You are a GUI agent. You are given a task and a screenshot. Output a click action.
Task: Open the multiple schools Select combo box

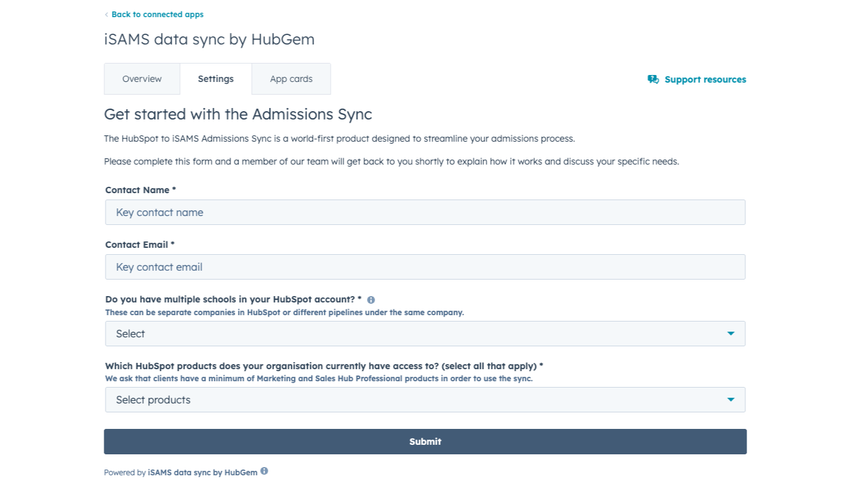click(425, 334)
